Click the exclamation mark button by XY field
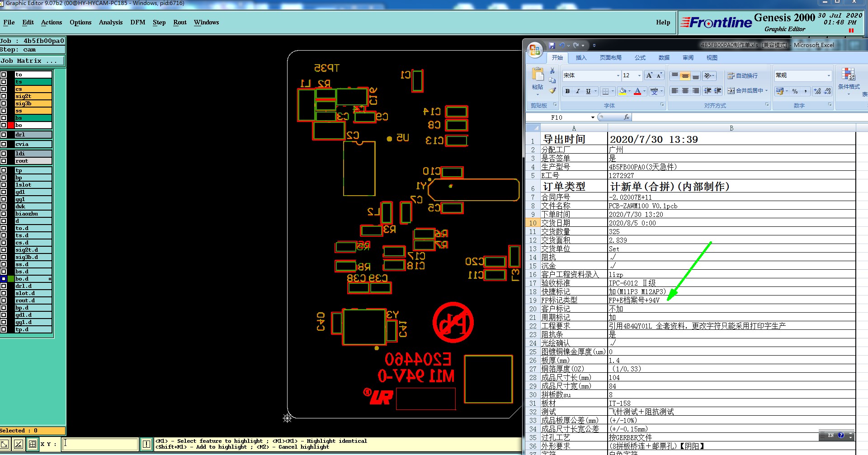The height and width of the screenshot is (455, 868). click(146, 444)
